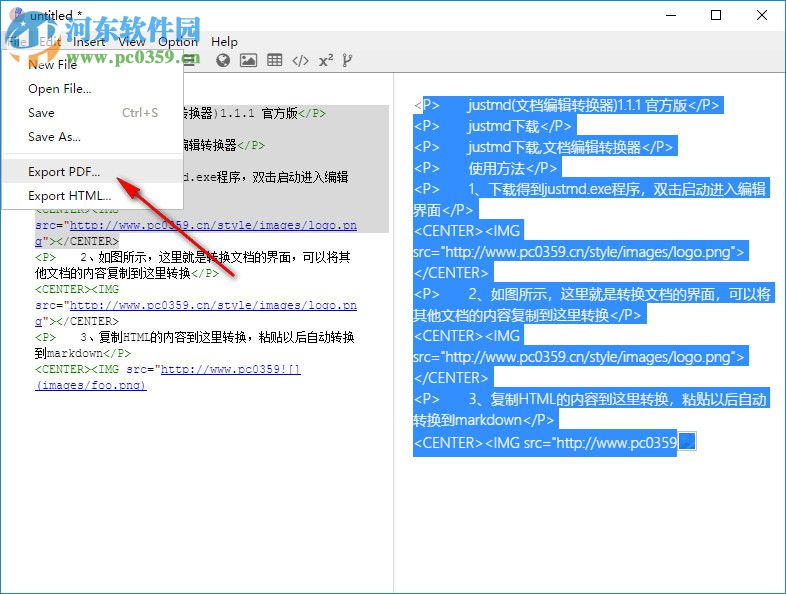Click the insert table toolbar icon
Viewport: 786px width, 594px height.
[274, 60]
